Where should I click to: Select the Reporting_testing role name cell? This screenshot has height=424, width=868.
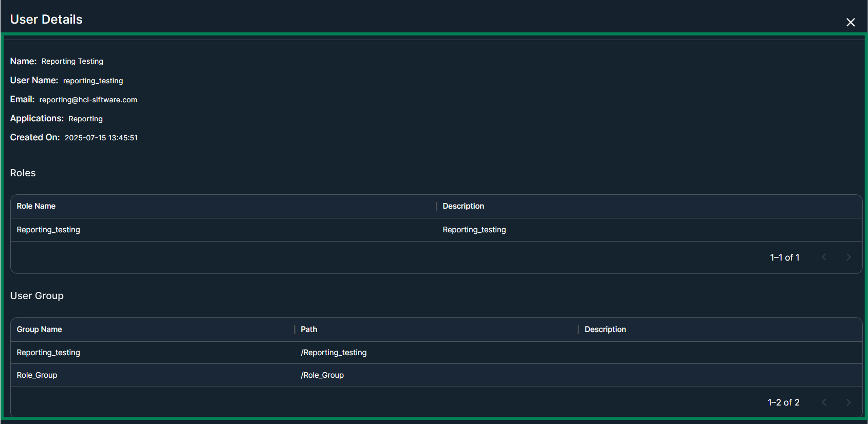click(x=48, y=230)
